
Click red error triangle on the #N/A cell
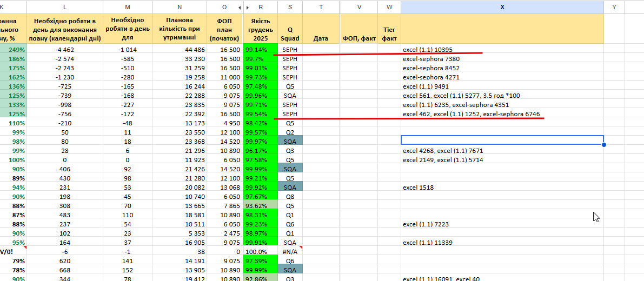301,248
